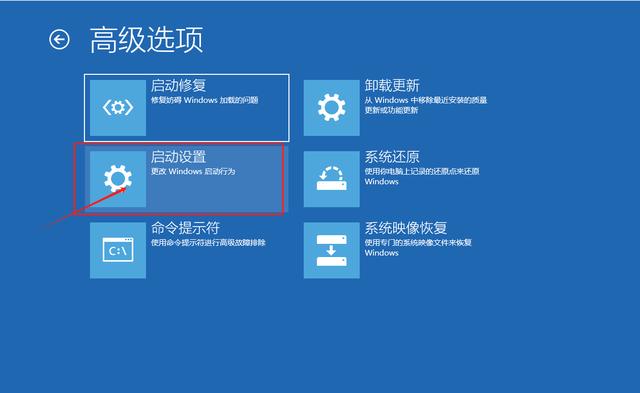Image resolution: width=640 pixels, height=393 pixels.
Task: Click the 系统映像恢复 title text
Action: [406, 228]
